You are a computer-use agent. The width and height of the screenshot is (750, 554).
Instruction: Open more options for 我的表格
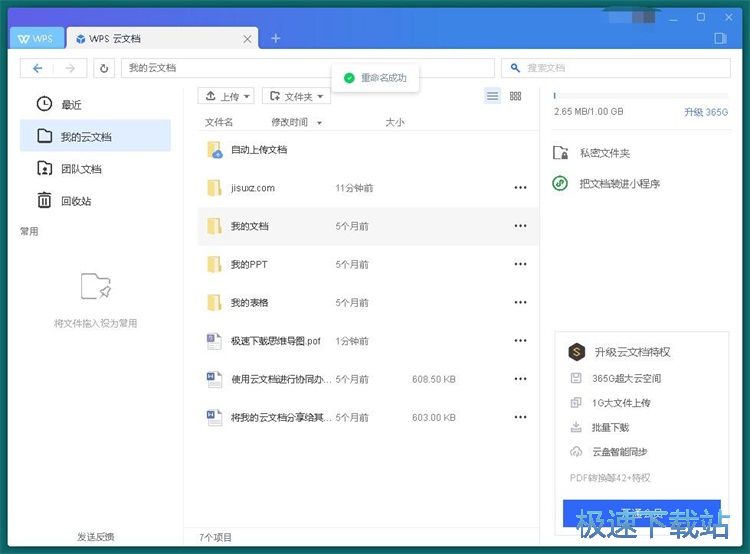click(520, 302)
